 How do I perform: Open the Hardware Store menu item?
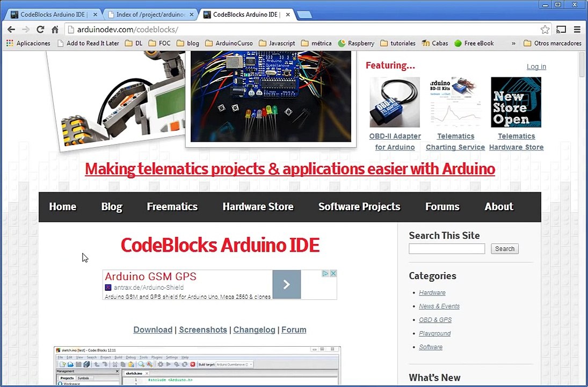[x=258, y=207]
